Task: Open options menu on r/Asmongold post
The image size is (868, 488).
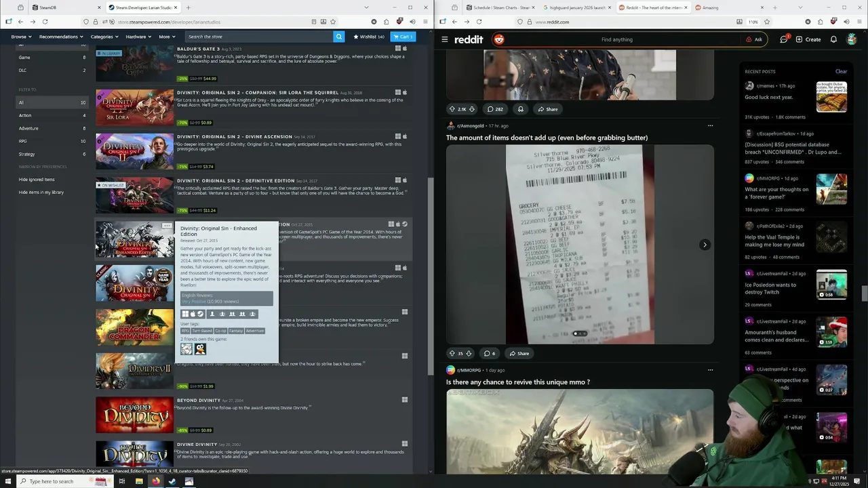Action: tap(710, 125)
